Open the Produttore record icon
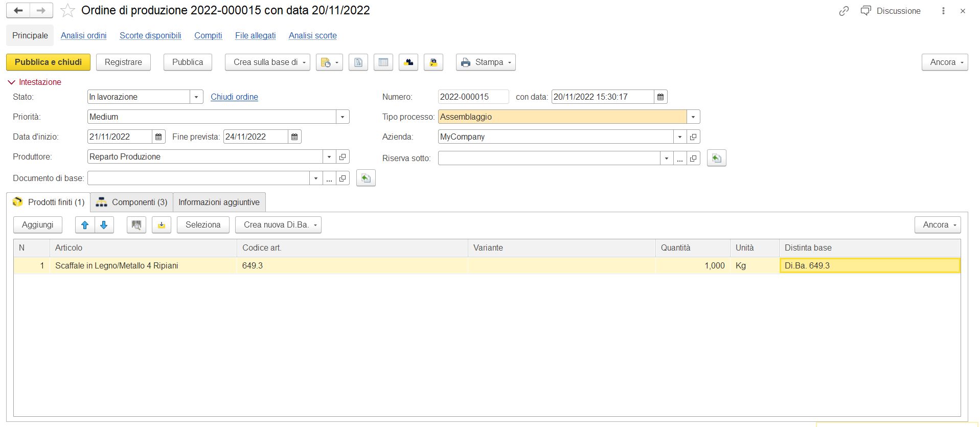Screen dimensions: 980x427 pyautogui.click(x=343, y=156)
